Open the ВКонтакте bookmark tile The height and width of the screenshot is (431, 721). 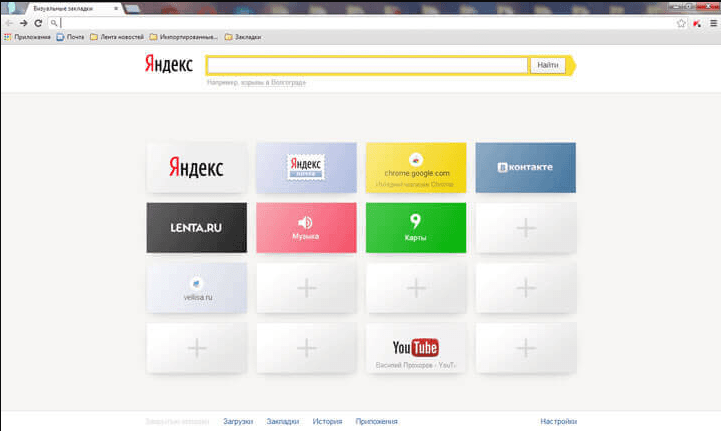(525, 167)
